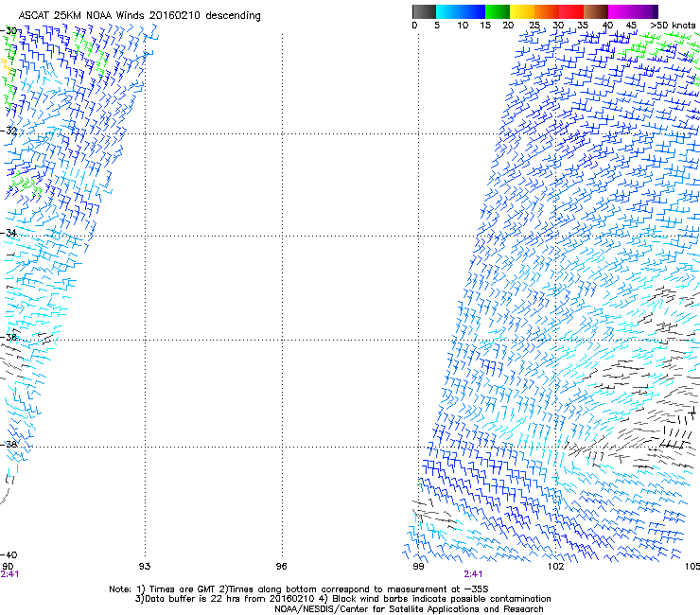Screen dimensions: 700x615
Task: Click the green 15-20 knots legend swatch
Action: [x=498, y=12]
